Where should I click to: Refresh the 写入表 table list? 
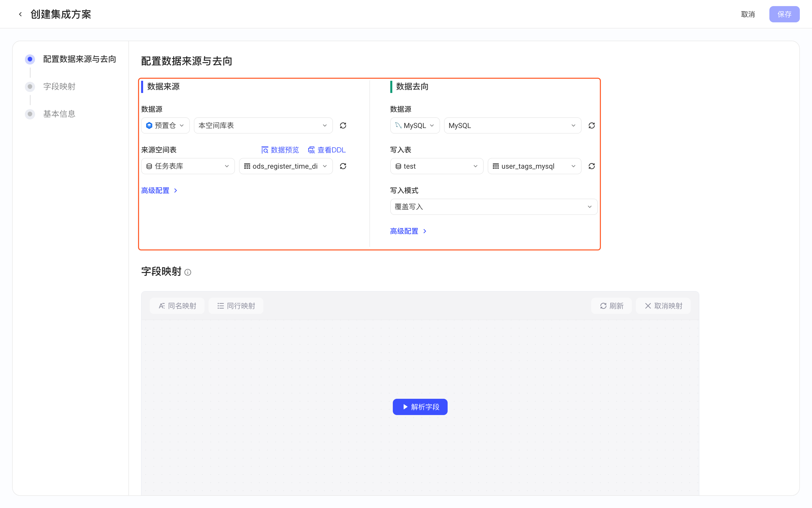[591, 166]
